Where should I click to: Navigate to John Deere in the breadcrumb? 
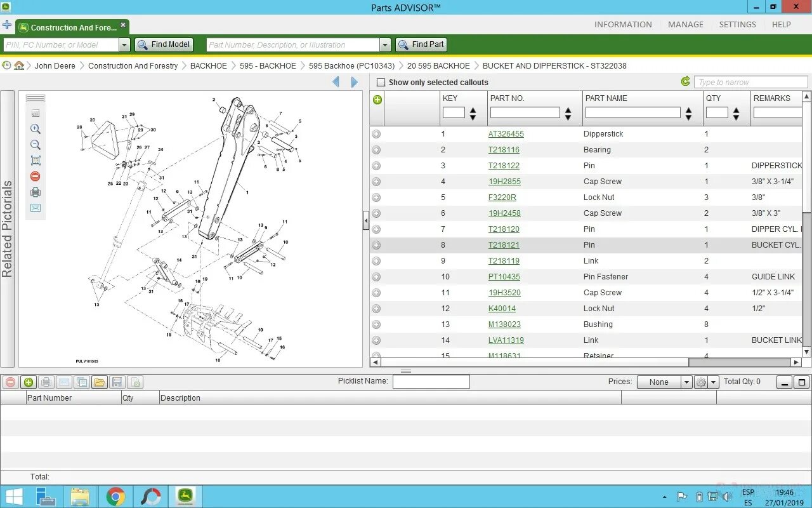(55, 66)
